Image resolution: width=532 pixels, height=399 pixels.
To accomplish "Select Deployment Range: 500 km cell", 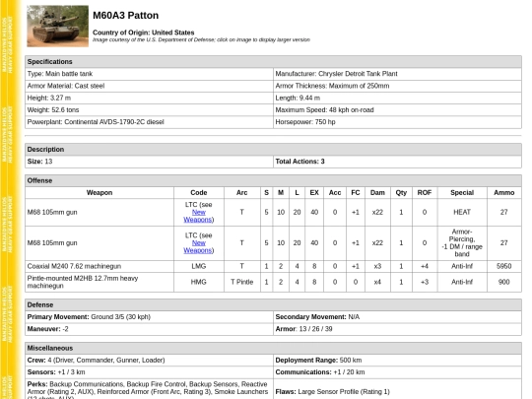I will (x=397, y=361).
